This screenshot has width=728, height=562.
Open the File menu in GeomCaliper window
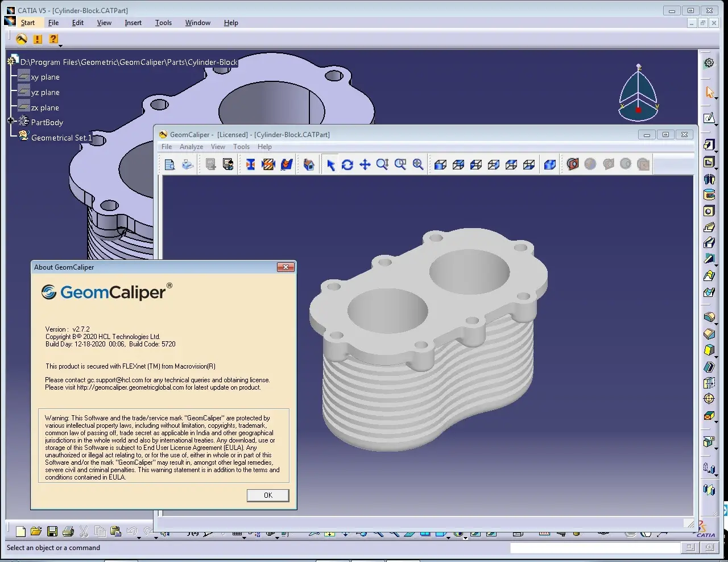(167, 147)
